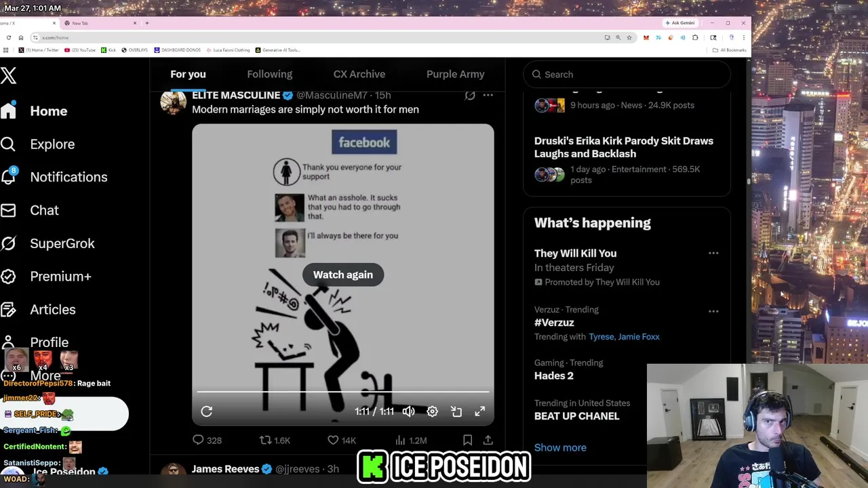Open a new browser tab with plus
This screenshot has height=488, width=868.
pos(147,23)
